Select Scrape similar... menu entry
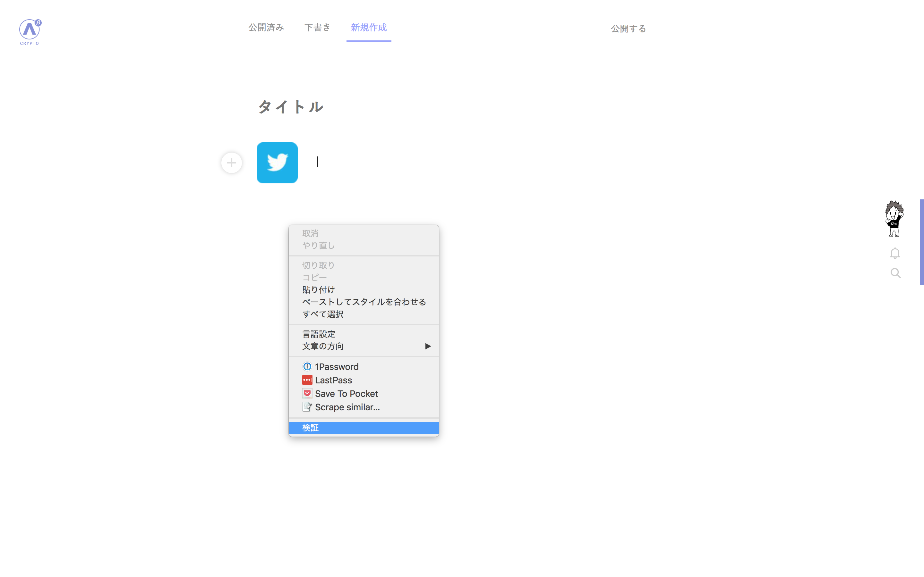Image resolution: width=924 pixels, height=577 pixels. point(347,407)
